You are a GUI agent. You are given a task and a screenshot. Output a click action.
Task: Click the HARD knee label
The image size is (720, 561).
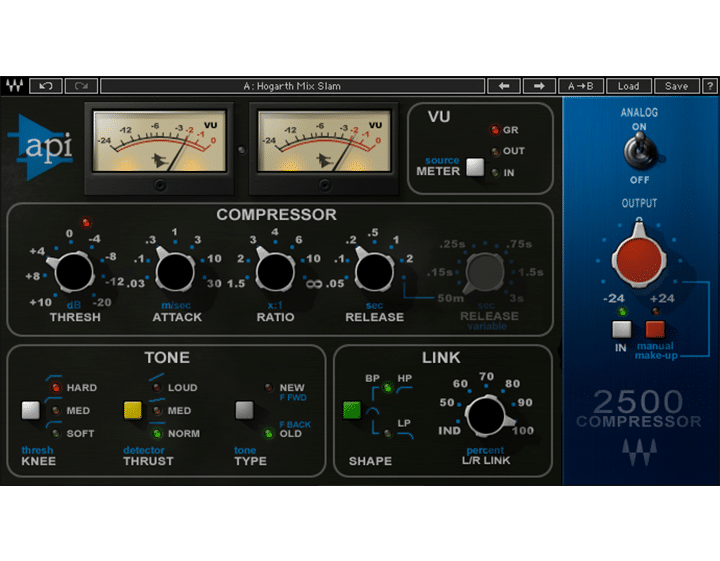click(x=82, y=388)
